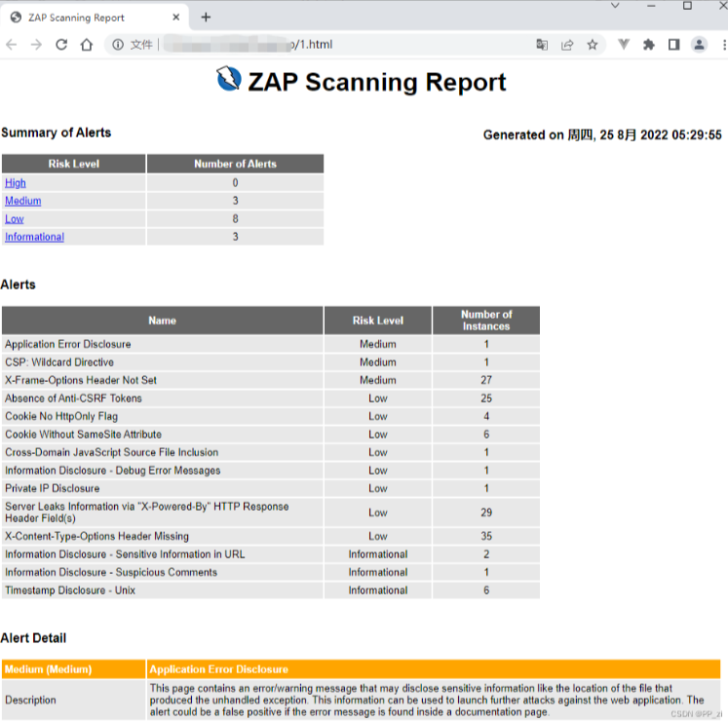The height and width of the screenshot is (721, 728).
Task: Select Information Disclosure - Debug Error Messages
Action: pyautogui.click(x=113, y=471)
